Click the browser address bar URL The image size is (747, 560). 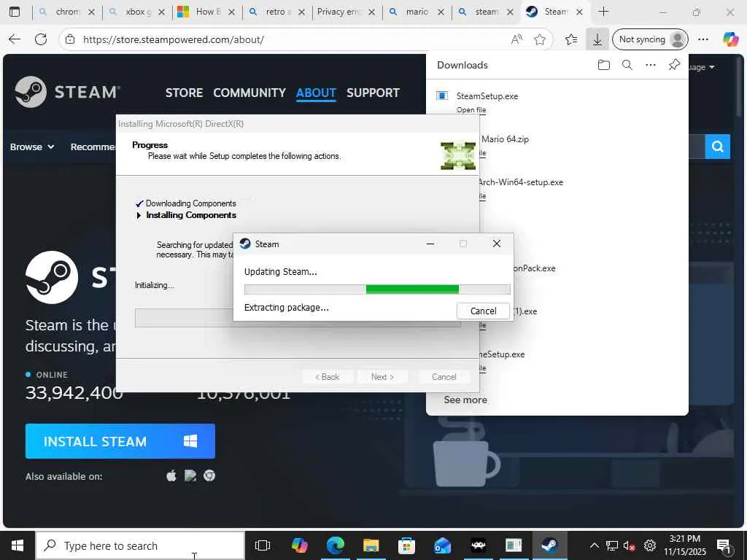point(174,39)
